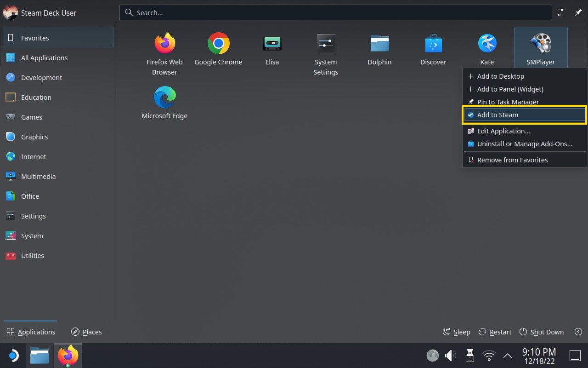
Task: Open the System category
Action: (x=58, y=236)
